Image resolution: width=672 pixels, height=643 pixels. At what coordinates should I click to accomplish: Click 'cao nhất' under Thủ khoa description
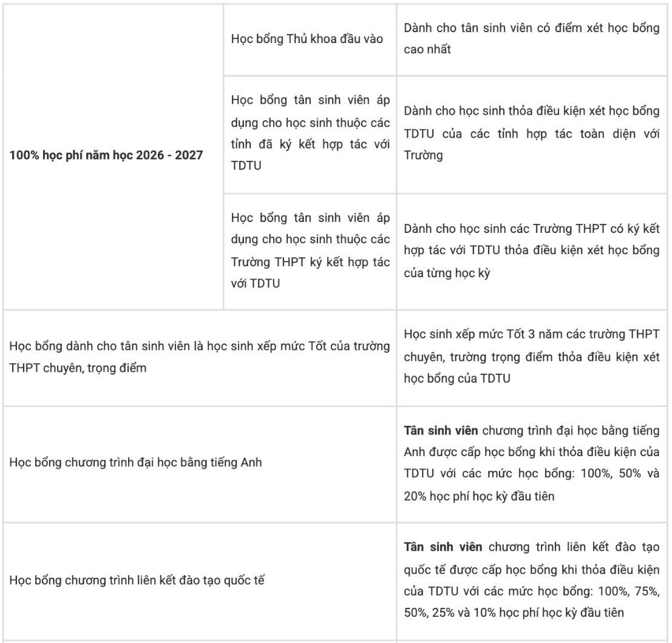pos(427,50)
